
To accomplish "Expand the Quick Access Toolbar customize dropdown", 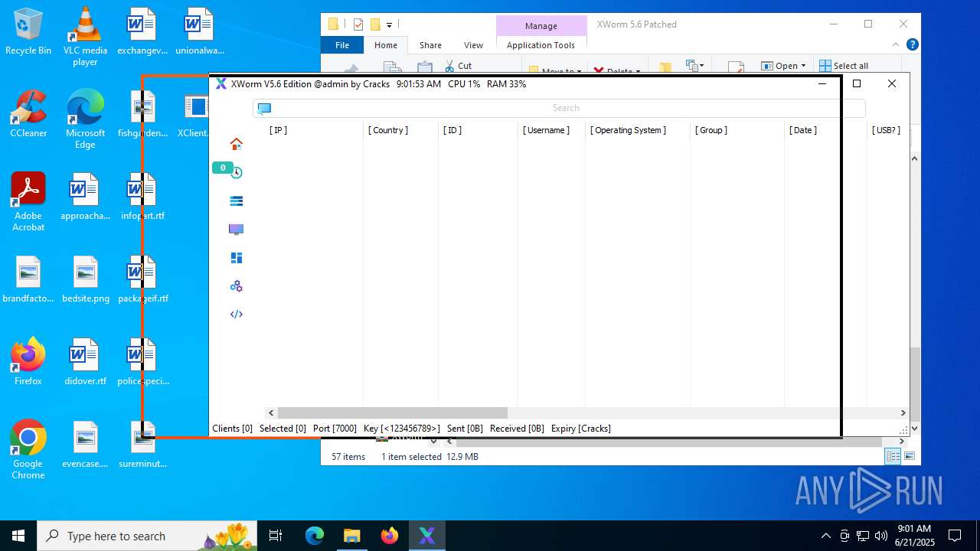I will (389, 24).
